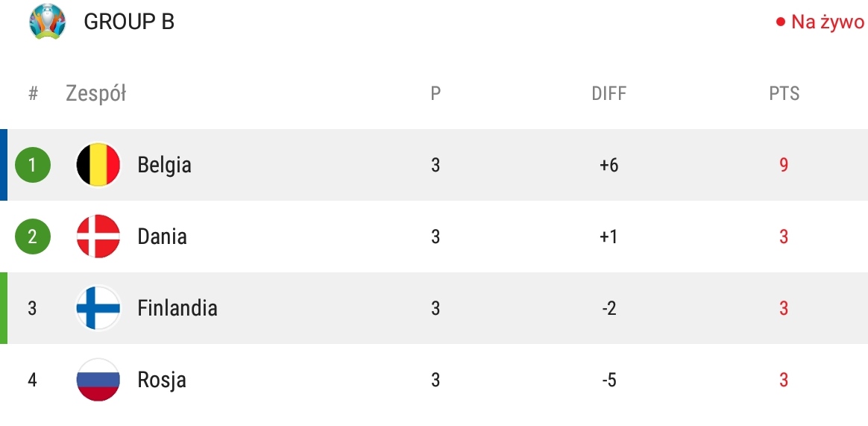Open the Rosja team link
The height and width of the screenshot is (426, 868).
tap(162, 380)
